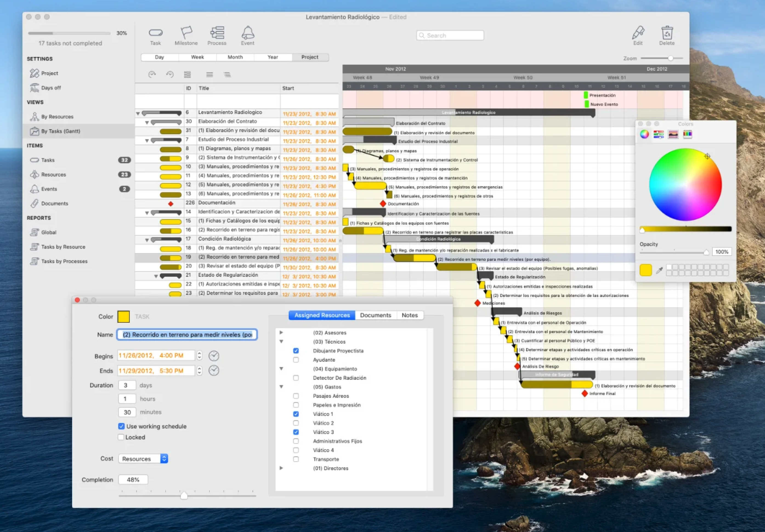Image resolution: width=765 pixels, height=532 pixels.
Task: Toggle Use working schedule checkbox
Action: [121, 427]
